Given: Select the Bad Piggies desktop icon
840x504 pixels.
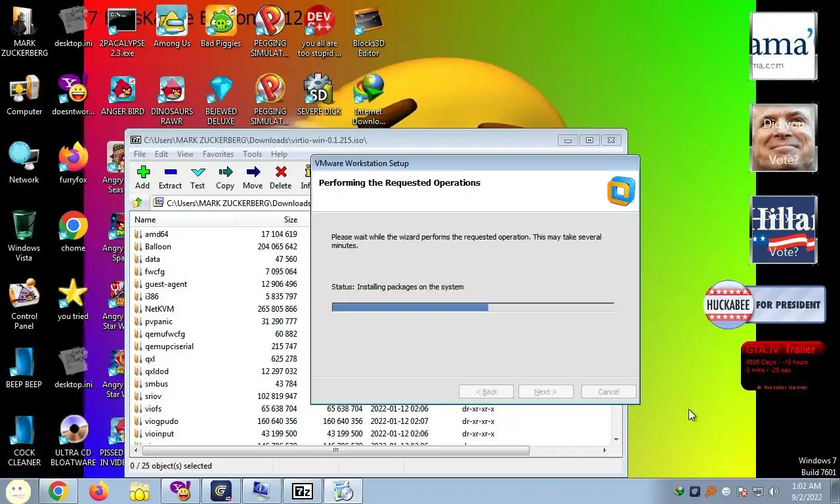Looking at the screenshot, I should [x=220, y=28].
